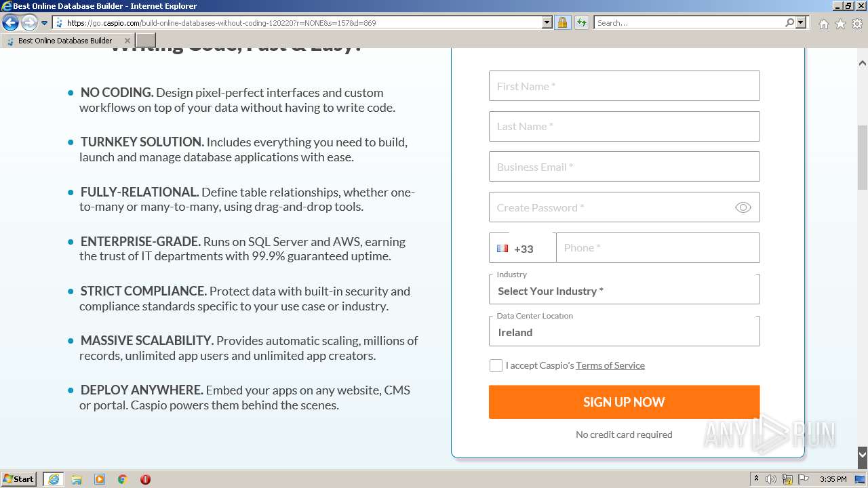Click the network tray icon
The width and height of the screenshot is (868, 488).
(x=787, y=479)
